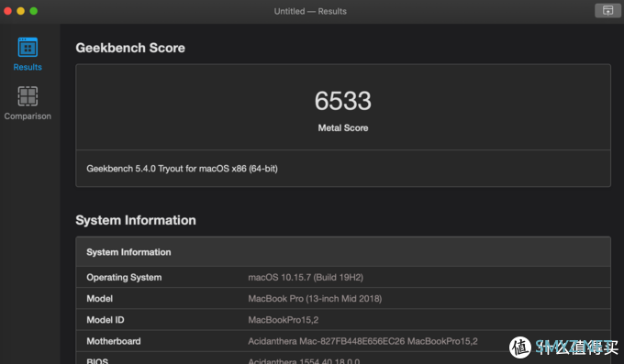Minimize the window with yellow button
Viewport: 624px width, 364px height.
pyautogui.click(x=21, y=11)
